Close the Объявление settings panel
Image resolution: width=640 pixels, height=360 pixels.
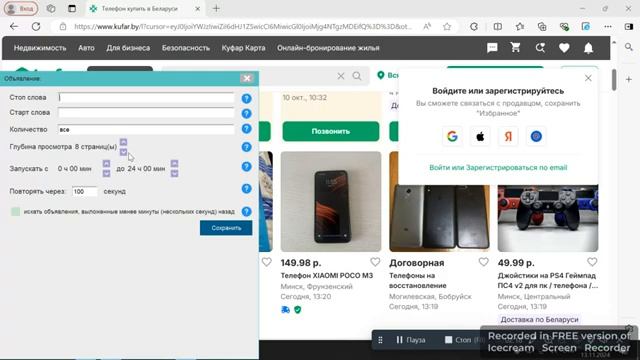point(247,78)
